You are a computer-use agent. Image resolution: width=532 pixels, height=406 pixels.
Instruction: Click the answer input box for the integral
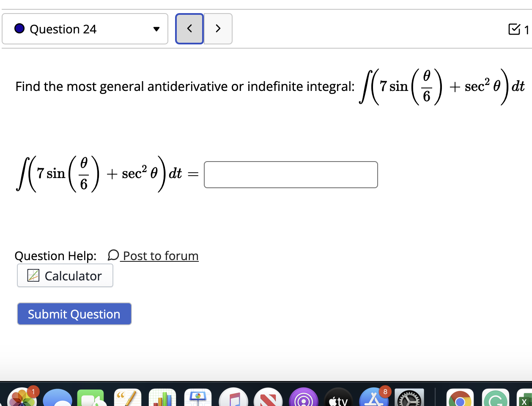(x=291, y=174)
